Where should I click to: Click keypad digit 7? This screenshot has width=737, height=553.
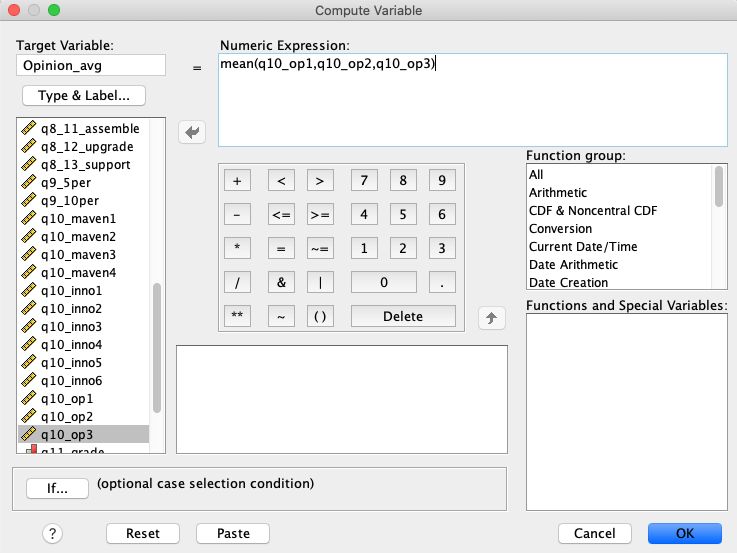[x=364, y=180]
